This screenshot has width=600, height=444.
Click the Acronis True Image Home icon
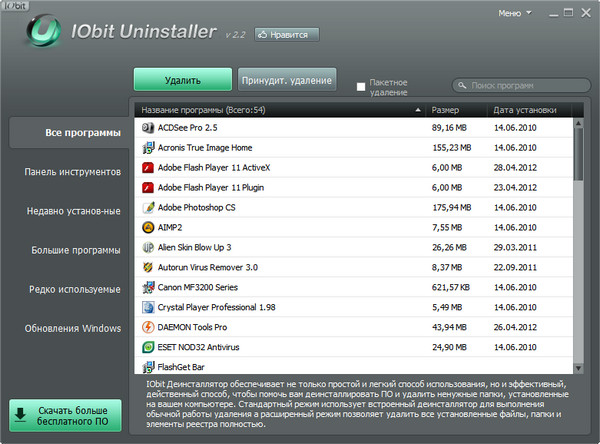148,148
